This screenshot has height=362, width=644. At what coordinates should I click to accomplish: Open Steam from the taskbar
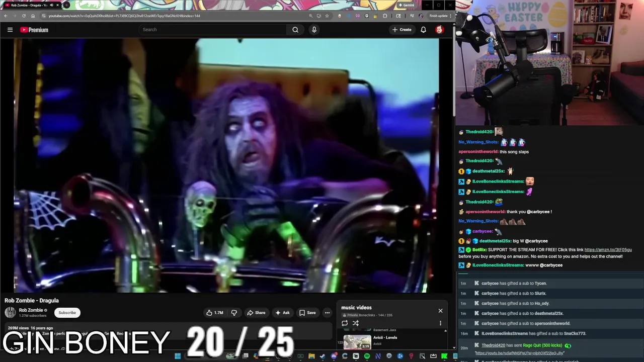click(x=323, y=356)
